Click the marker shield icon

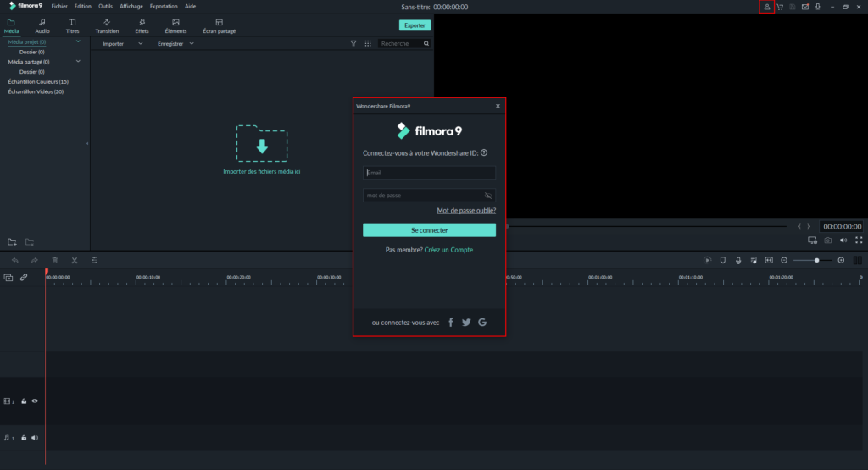[722, 260]
